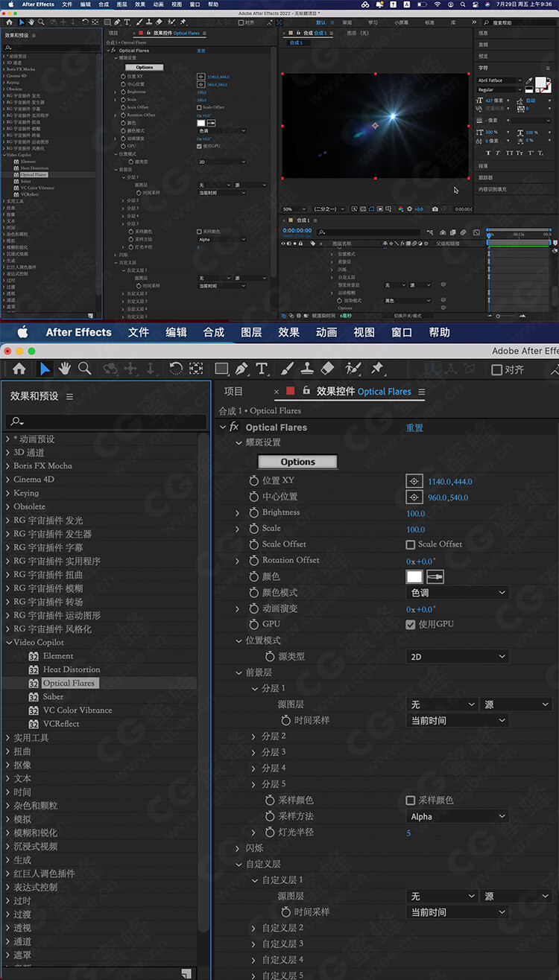Image resolution: width=559 pixels, height=980 pixels.
Task: Click the 搜索帮助 search field
Action: coord(519,23)
